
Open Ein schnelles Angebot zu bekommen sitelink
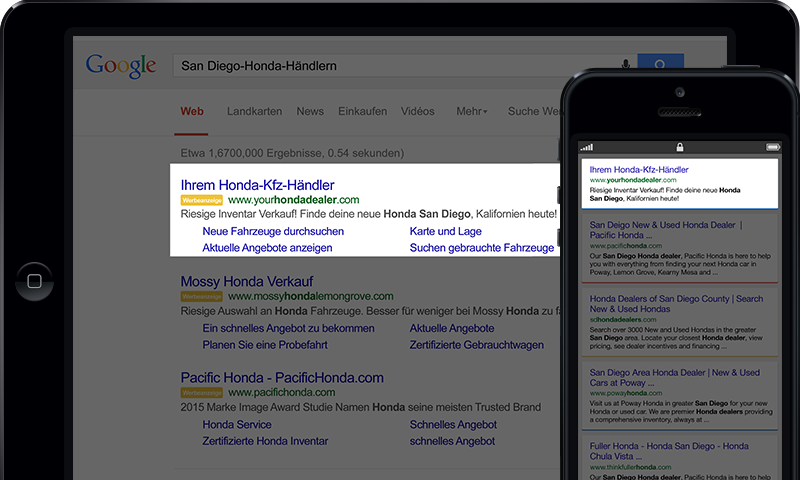pyautogui.click(x=288, y=328)
